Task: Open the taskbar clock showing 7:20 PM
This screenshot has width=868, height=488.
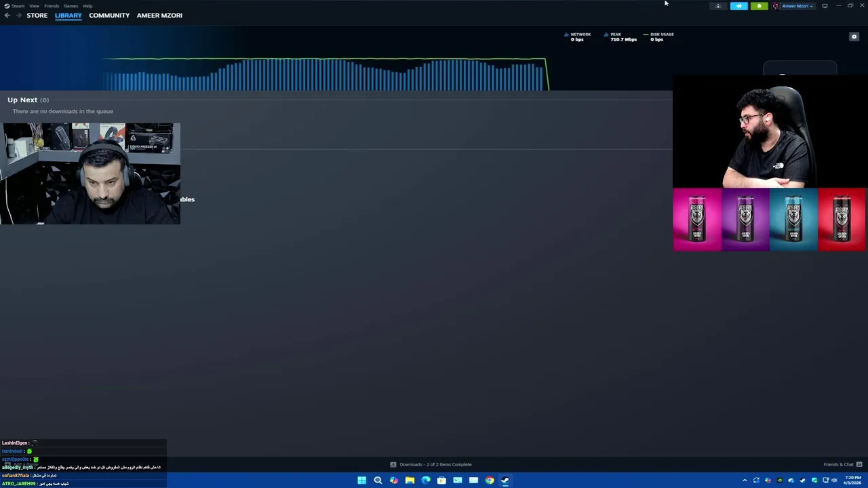Action: point(852,481)
